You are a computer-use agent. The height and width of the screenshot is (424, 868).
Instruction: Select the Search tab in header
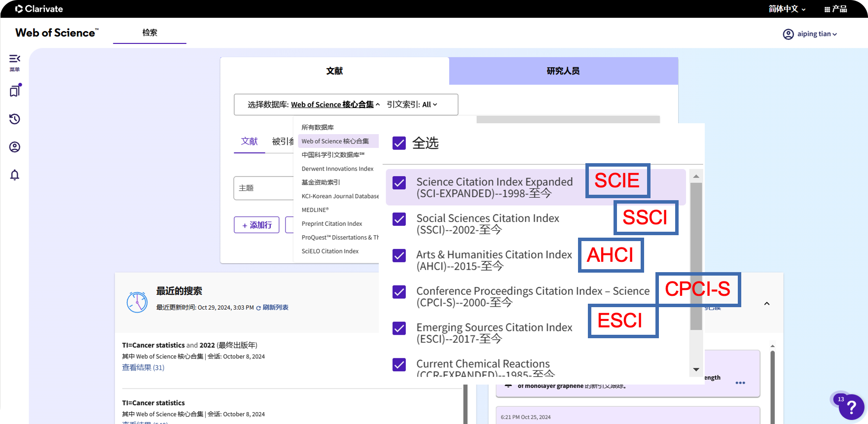point(149,33)
